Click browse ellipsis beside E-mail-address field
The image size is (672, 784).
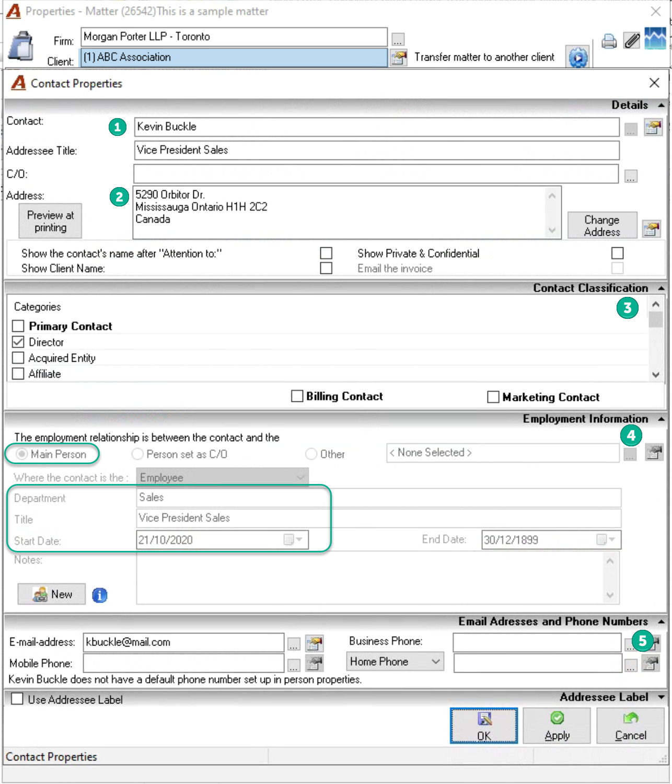(294, 644)
